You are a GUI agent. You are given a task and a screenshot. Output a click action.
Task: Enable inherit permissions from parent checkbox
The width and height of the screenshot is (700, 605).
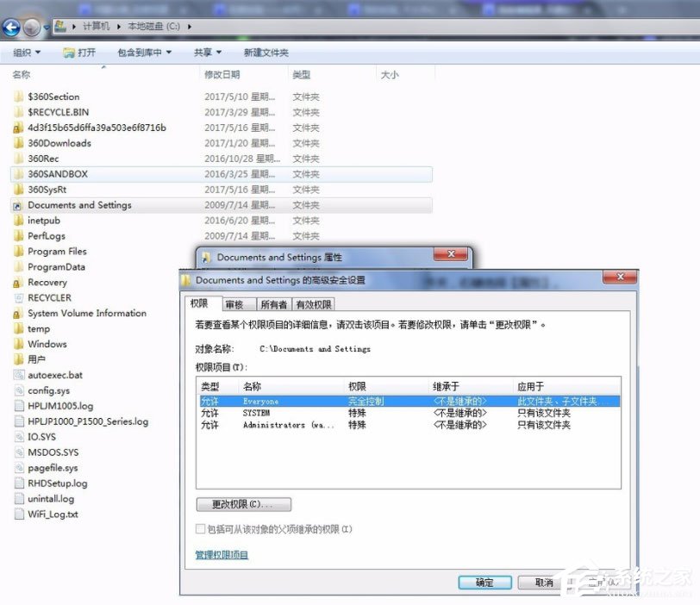click(200, 528)
